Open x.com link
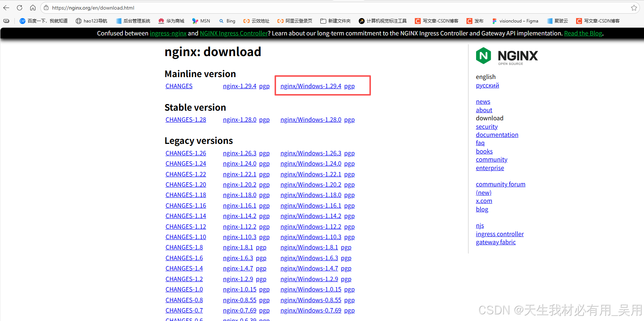The image size is (644, 321). pyautogui.click(x=484, y=201)
